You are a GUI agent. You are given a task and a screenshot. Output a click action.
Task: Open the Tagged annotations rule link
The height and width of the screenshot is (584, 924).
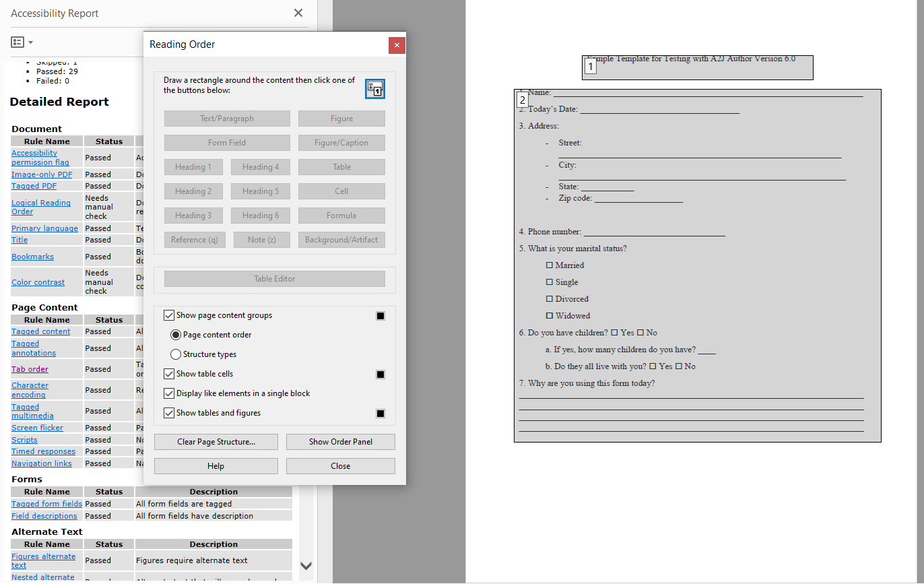point(34,348)
